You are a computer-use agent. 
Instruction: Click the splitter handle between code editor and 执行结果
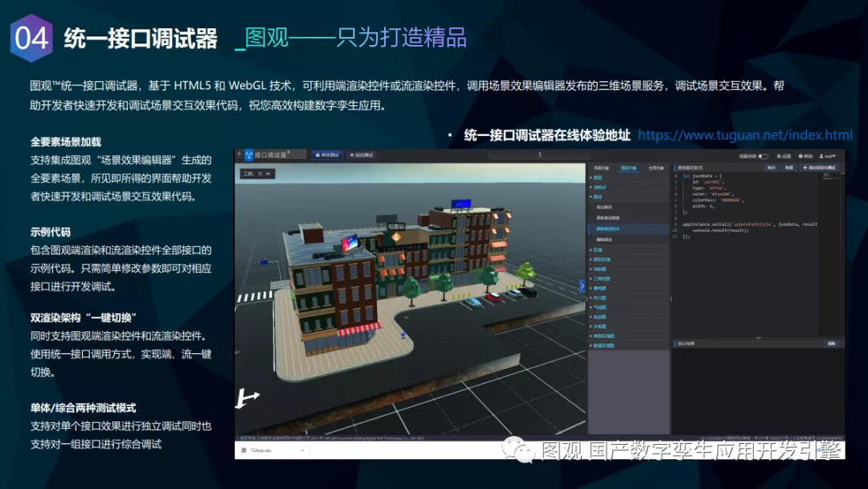coord(759,338)
